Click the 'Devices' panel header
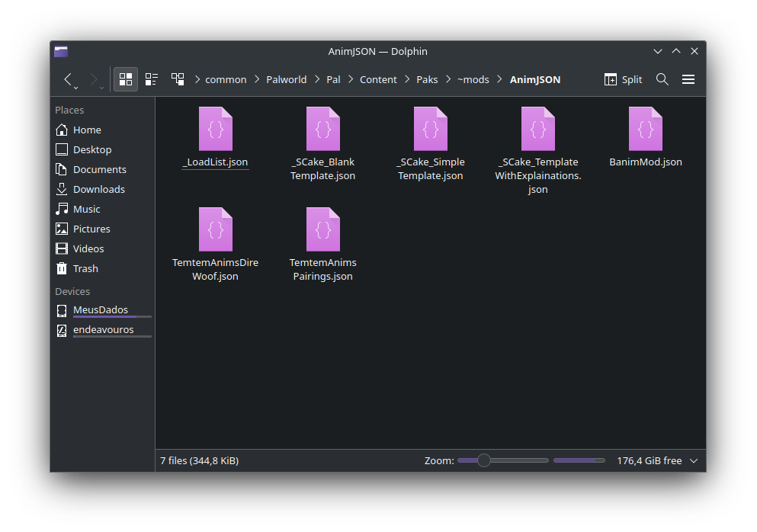Viewport: 757px width, 532px height. click(72, 292)
